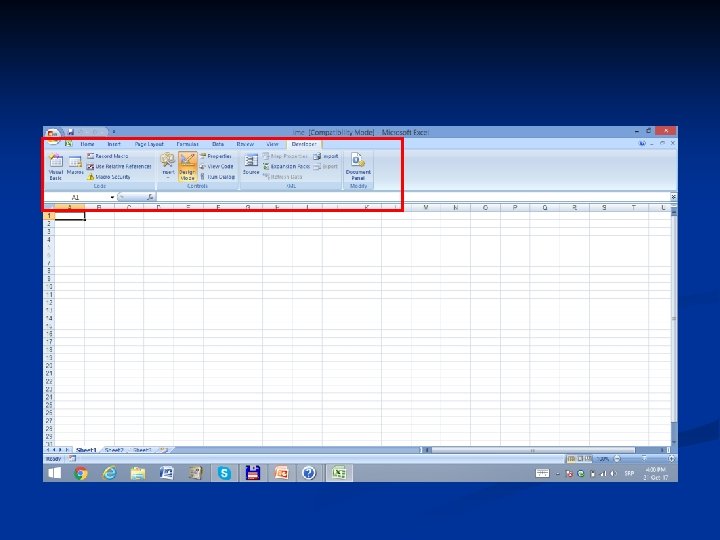Viewport: 720px width, 540px height.
Task: Switch to the View tab
Action: coord(272,144)
